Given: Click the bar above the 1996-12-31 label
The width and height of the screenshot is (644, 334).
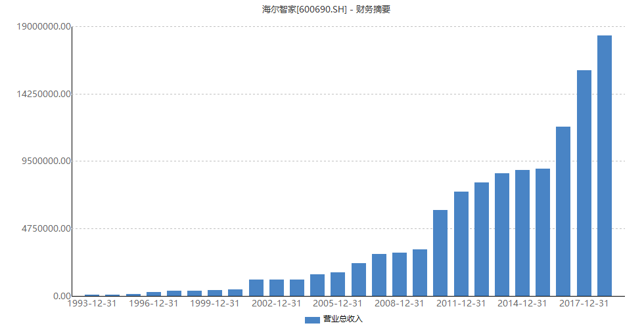Looking at the screenshot, I should tap(154, 294).
